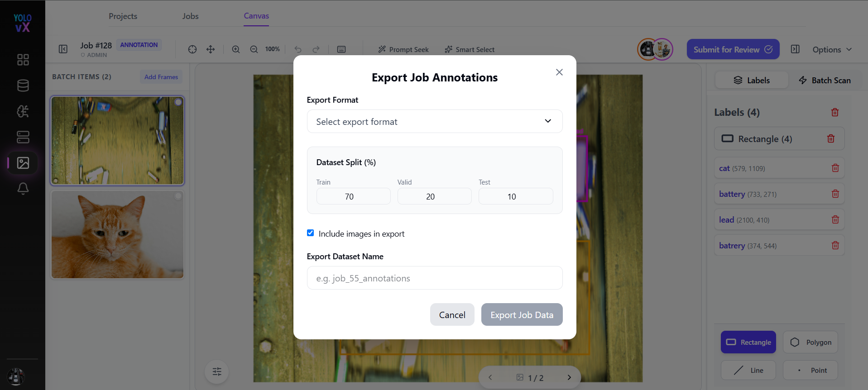
Task: Select the Rectangle drawing tool
Action: (748, 342)
